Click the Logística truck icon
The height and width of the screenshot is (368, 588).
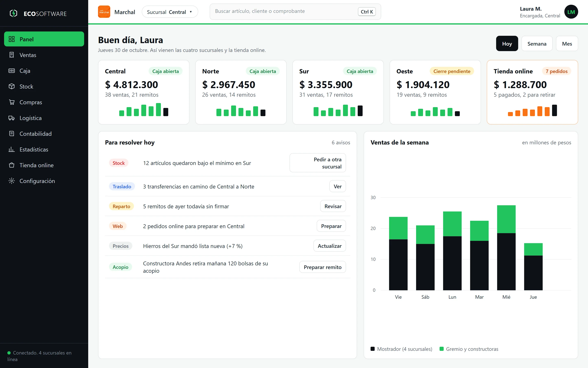(x=12, y=118)
